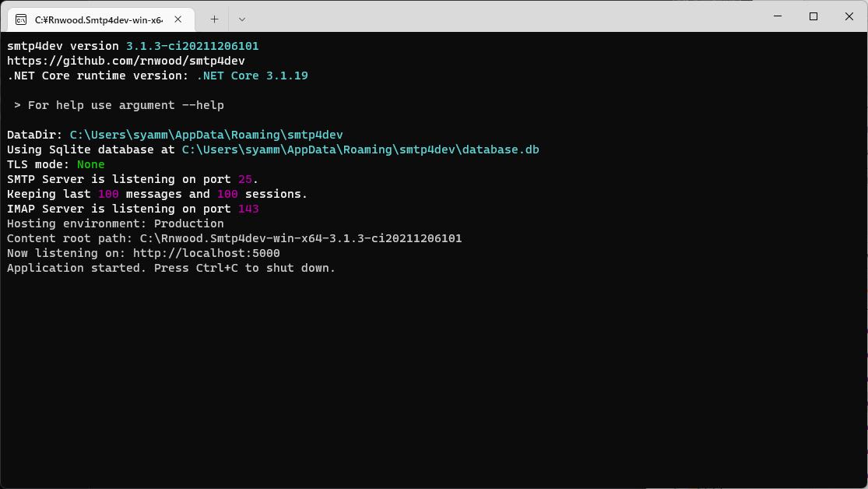Close the Rnwood.Smtp4dev tab
This screenshot has height=489, width=868.
pyautogui.click(x=177, y=19)
